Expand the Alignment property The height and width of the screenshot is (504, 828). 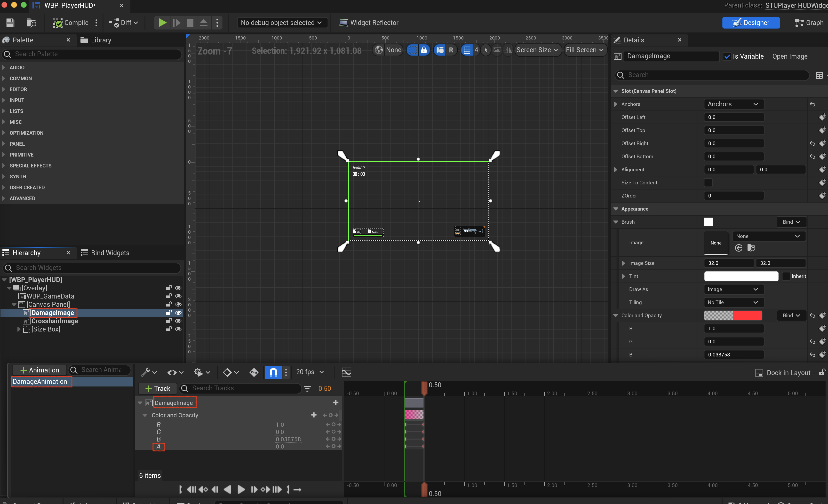coord(616,169)
